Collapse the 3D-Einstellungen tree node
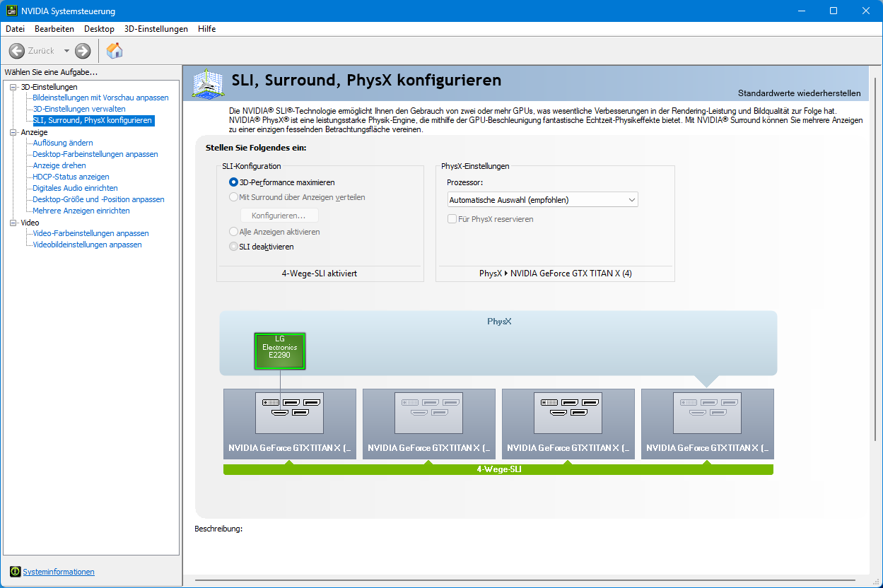 [x=13, y=87]
